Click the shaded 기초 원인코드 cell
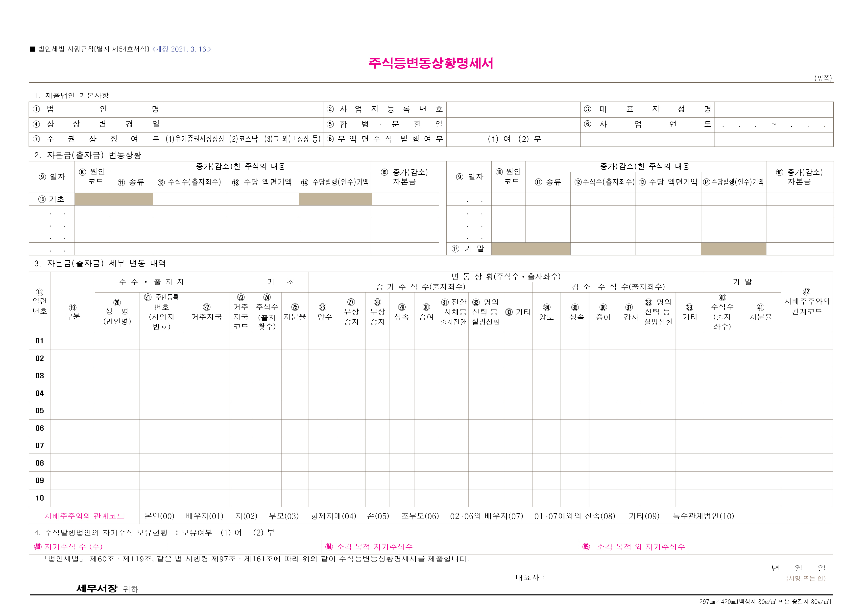 (92, 199)
